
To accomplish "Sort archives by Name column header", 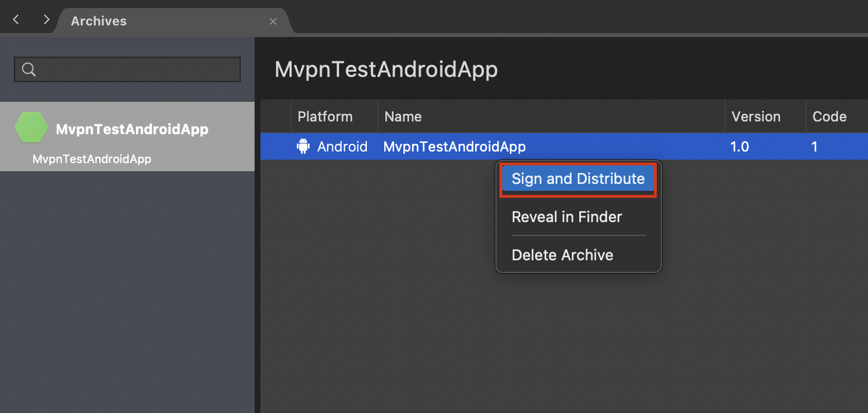I will [403, 116].
